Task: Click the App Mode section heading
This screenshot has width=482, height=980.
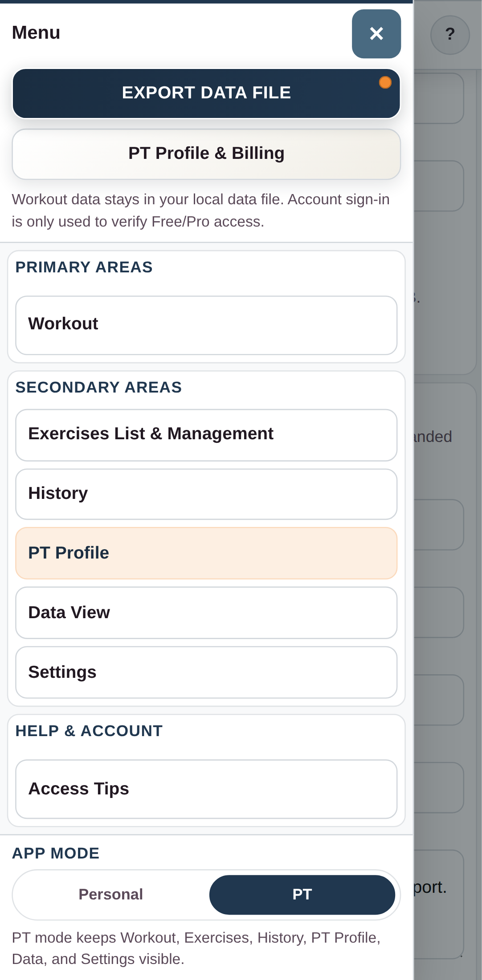Action: (x=55, y=853)
